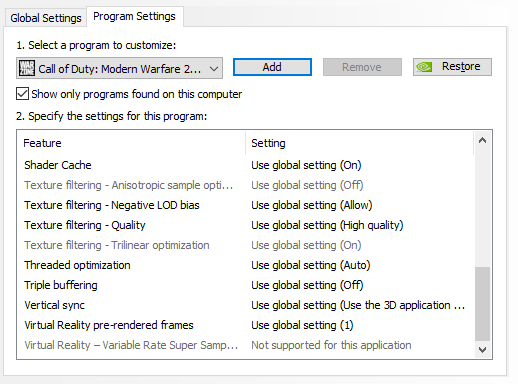Viewport: 518px width, 384px height.
Task: Uncheck Show only programs found on this computer
Action: 22,94
